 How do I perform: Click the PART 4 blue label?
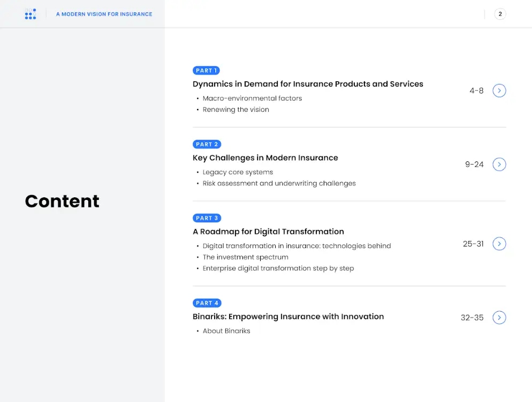pos(207,303)
